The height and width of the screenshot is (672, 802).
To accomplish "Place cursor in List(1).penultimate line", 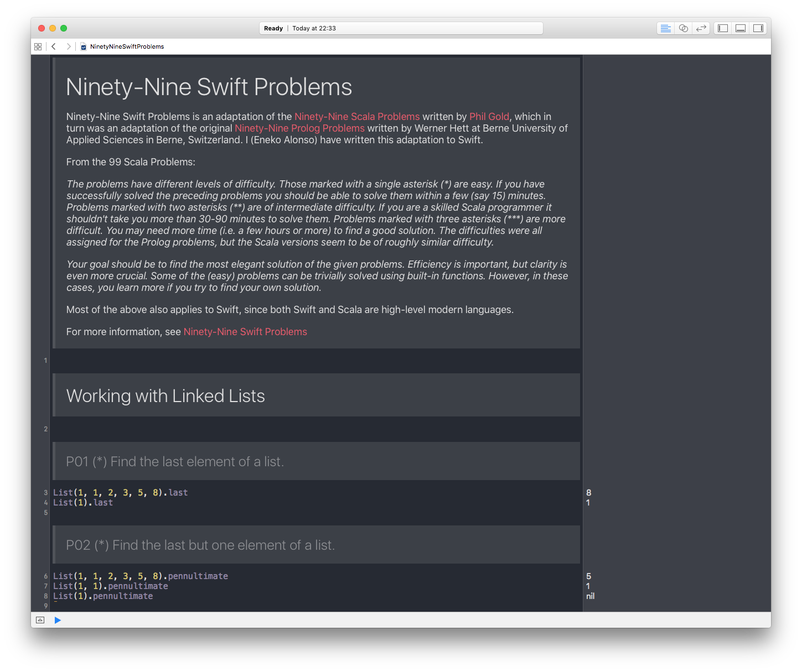I will tap(122, 596).
